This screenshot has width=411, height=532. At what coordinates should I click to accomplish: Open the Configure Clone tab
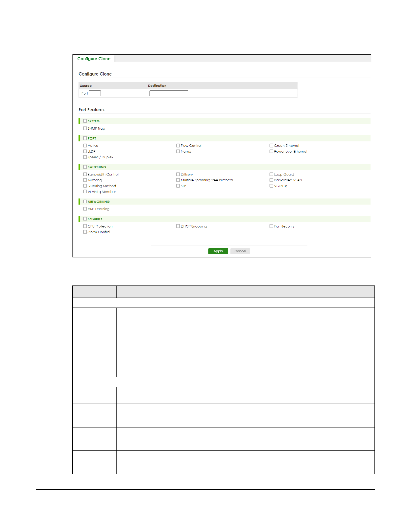(x=94, y=59)
